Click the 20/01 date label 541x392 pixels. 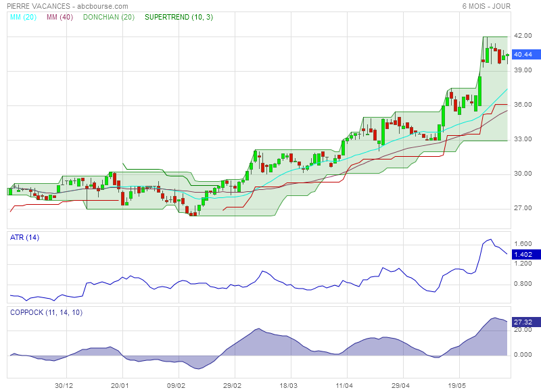point(120,385)
